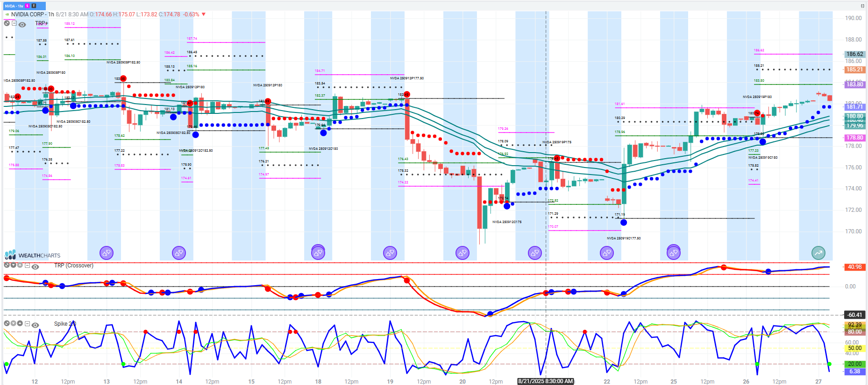868x385 pixels.
Task: Open the purple event marker near 8/21 cursor
Action: coord(535,253)
